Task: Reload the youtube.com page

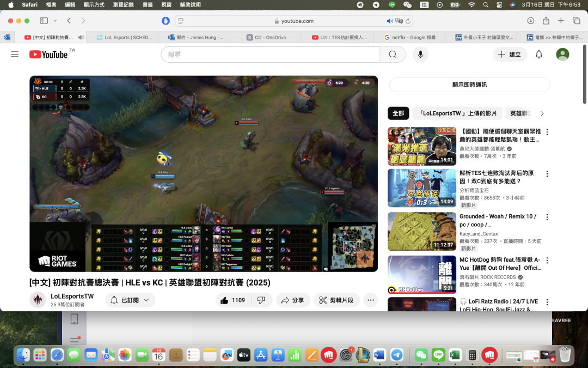Action: pyautogui.click(x=408, y=21)
